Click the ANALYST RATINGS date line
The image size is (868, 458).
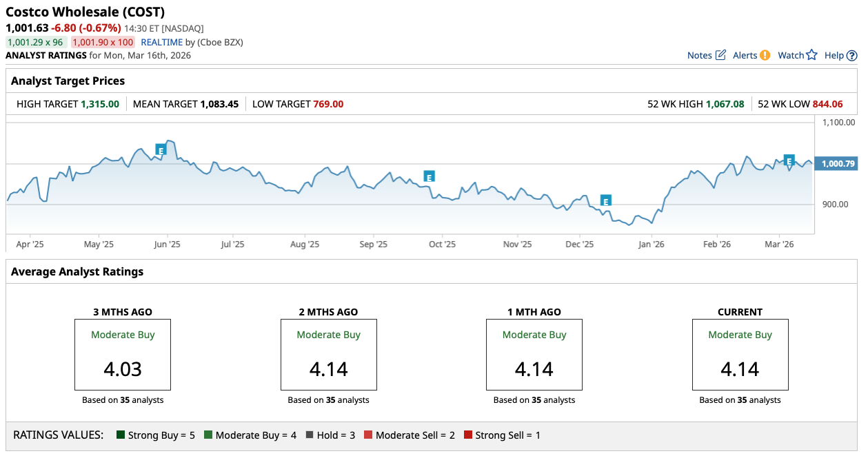(99, 55)
